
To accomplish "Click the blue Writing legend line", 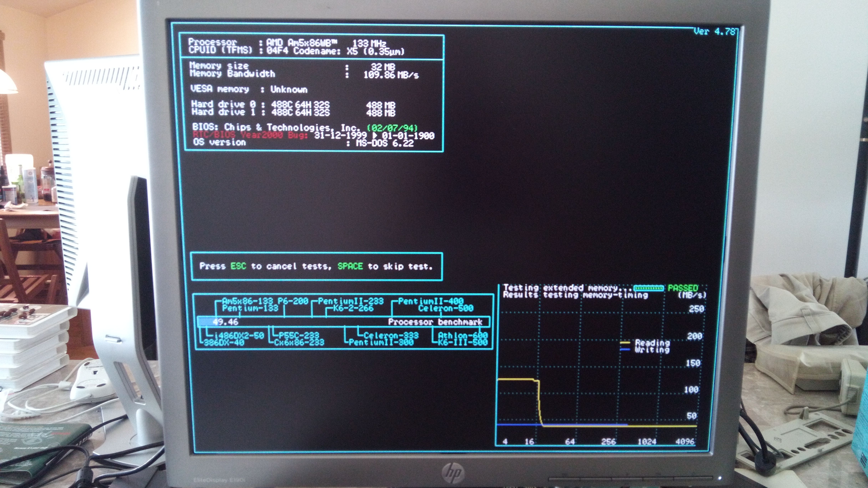I will point(625,350).
